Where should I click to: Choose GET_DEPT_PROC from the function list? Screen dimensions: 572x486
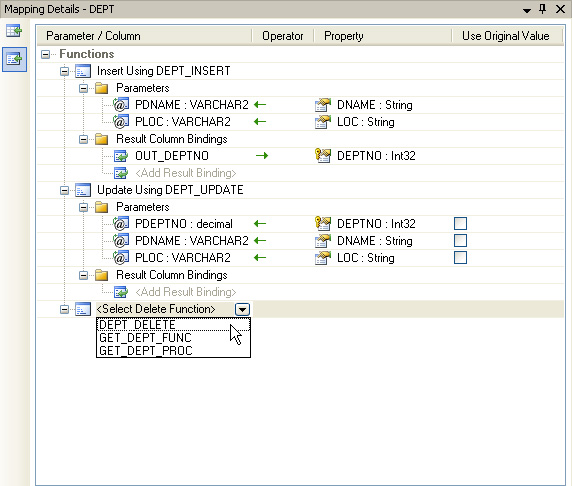[x=173, y=351]
